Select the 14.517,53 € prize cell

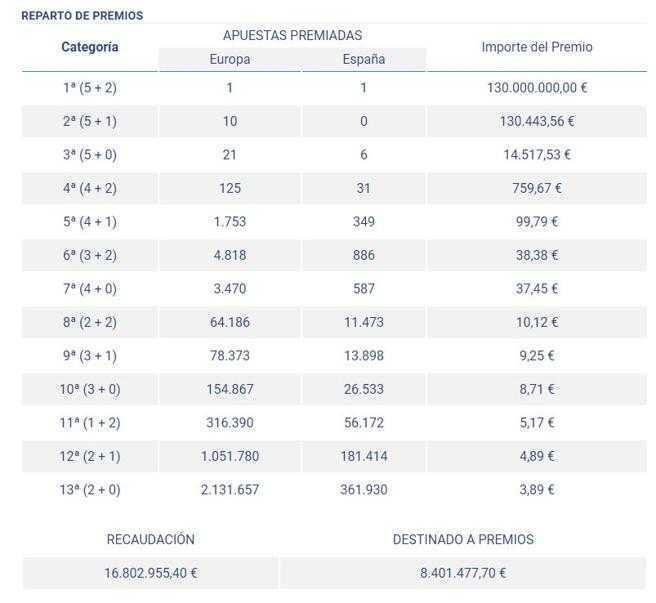click(537, 155)
